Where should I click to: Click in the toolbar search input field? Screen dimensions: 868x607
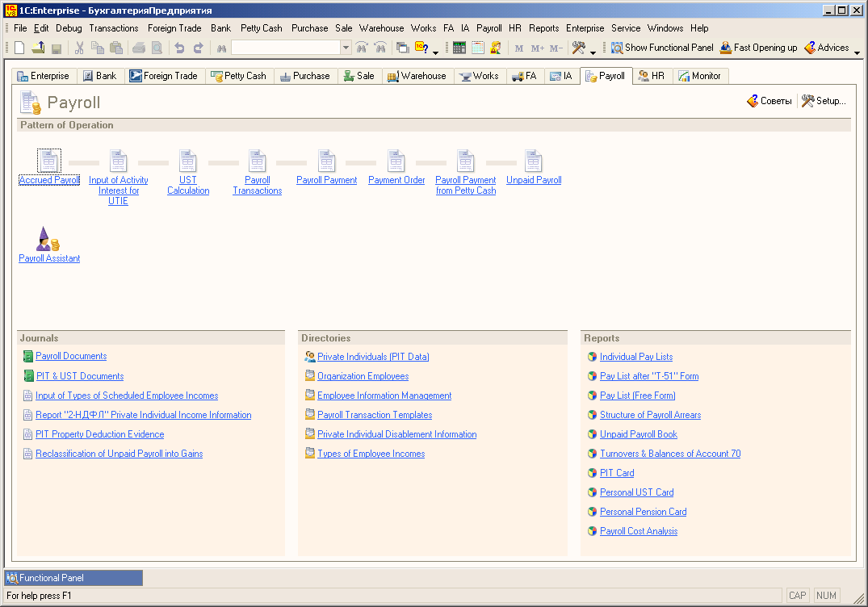(285, 48)
